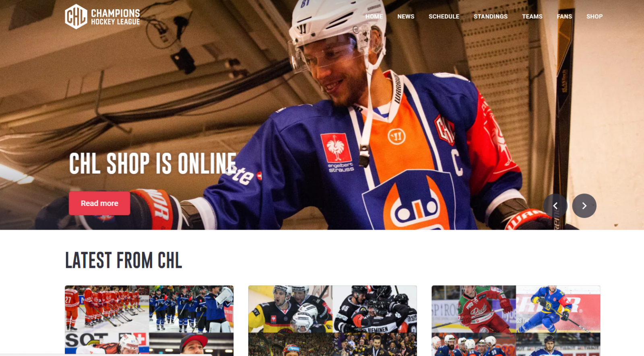Image resolution: width=644 pixels, height=356 pixels.
Task: Click the hero banner player image
Action: [x=322, y=115]
